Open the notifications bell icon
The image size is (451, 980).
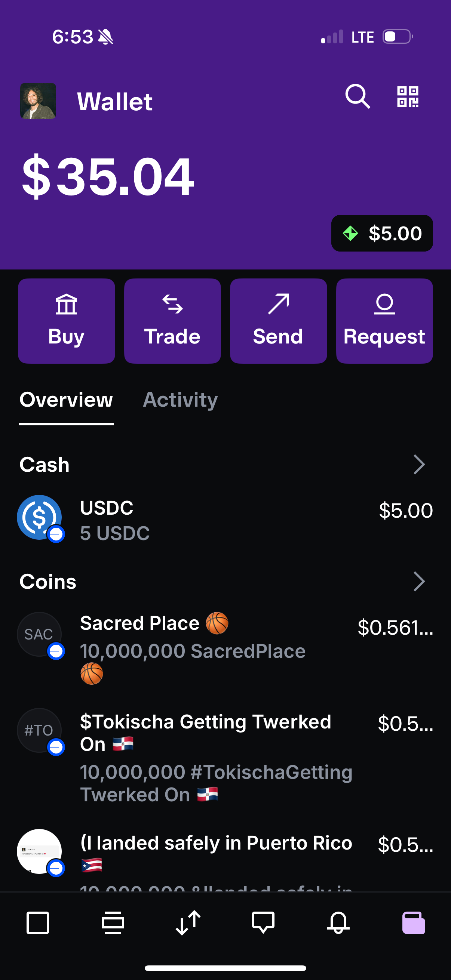click(338, 922)
